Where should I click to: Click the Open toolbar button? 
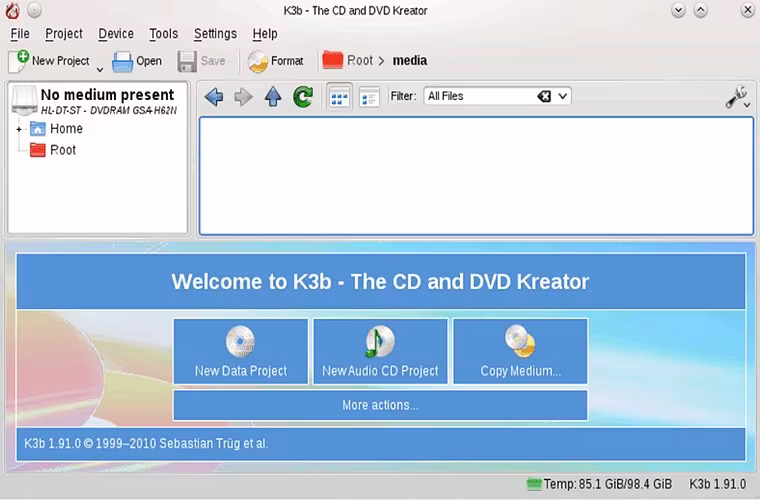(x=137, y=61)
